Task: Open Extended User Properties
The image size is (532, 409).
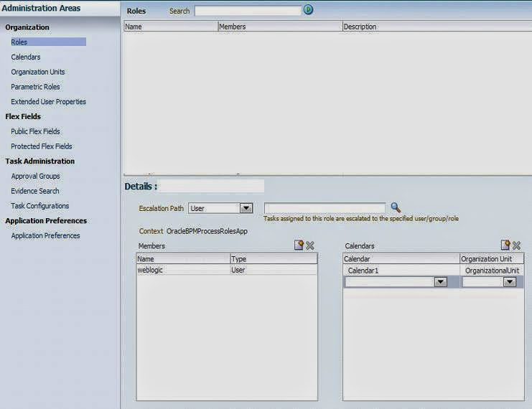Action: (x=49, y=102)
